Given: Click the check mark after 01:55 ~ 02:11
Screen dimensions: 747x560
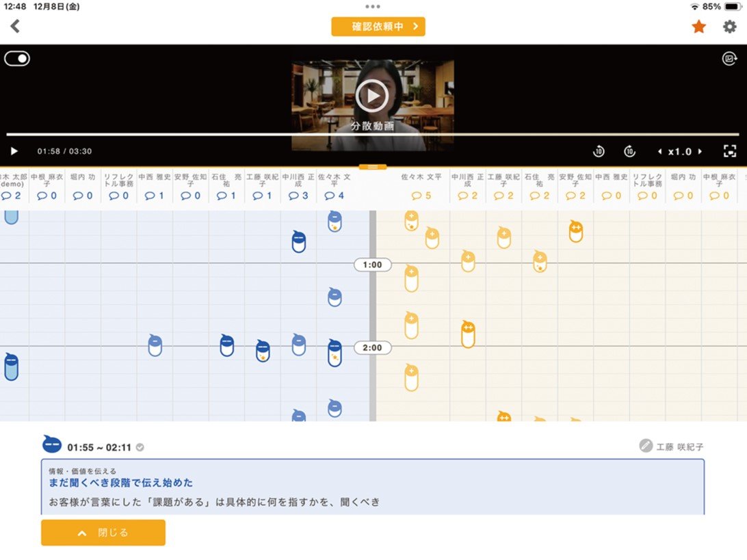Looking at the screenshot, I should [x=140, y=448].
